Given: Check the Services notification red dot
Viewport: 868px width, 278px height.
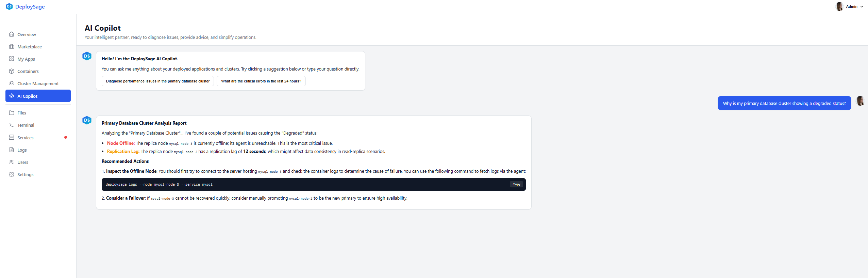Looking at the screenshot, I should (x=66, y=137).
